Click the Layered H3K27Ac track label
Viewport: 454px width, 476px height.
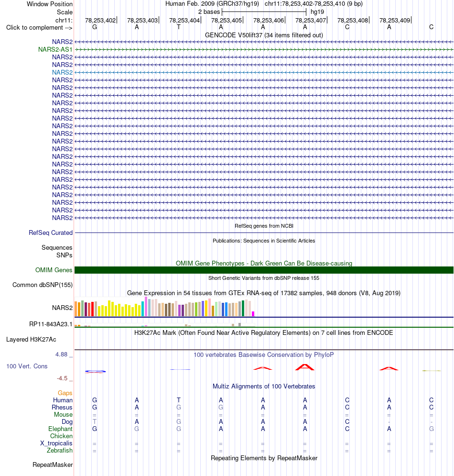(31, 339)
